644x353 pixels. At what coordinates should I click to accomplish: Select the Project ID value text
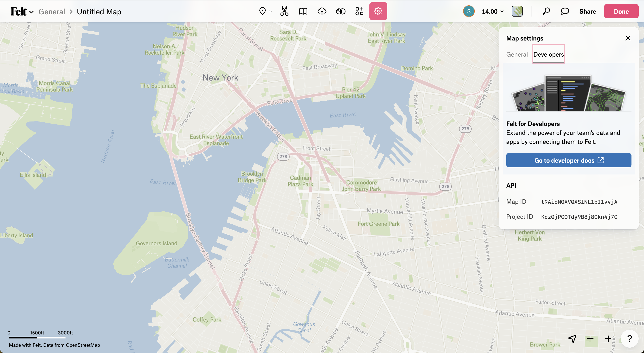point(579,217)
